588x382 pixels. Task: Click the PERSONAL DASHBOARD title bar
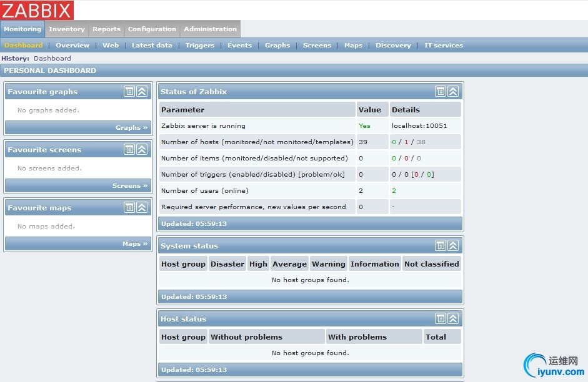click(x=294, y=71)
